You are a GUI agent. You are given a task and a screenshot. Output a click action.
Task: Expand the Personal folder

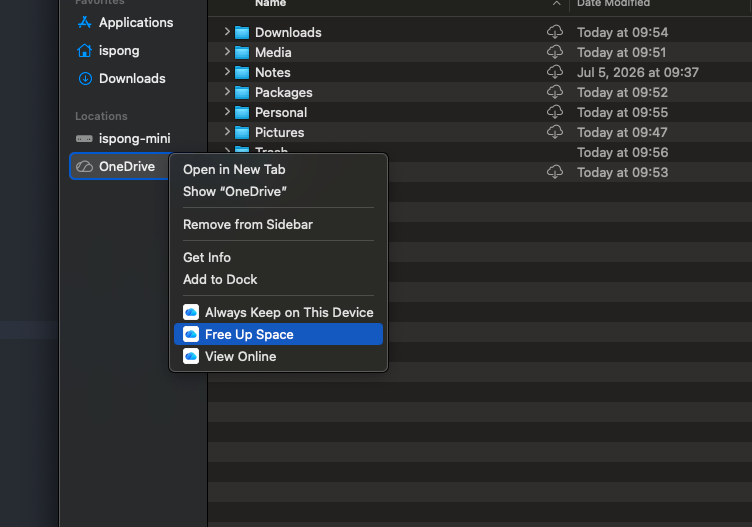pos(227,112)
